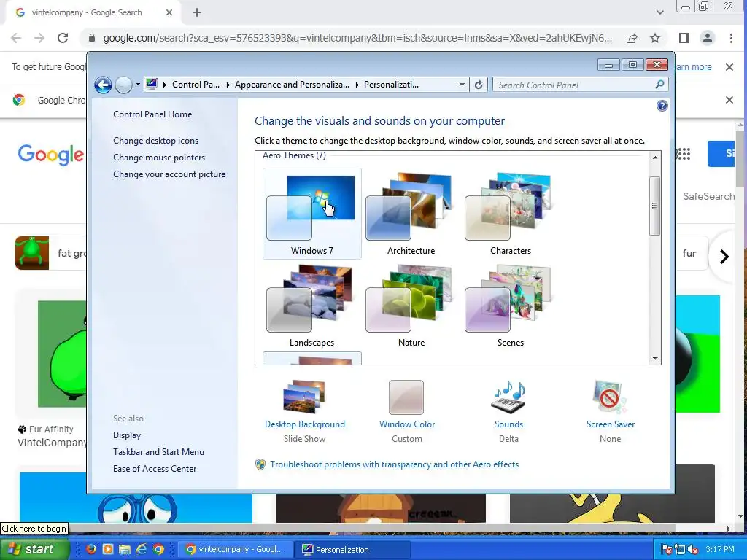
Task: Open Control Panel Home link
Action: pyautogui.click(x=152, y=114)
